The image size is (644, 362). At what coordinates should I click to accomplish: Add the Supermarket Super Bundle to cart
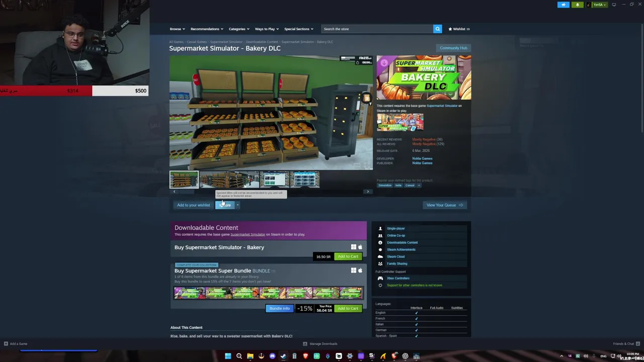coord(348,308)
